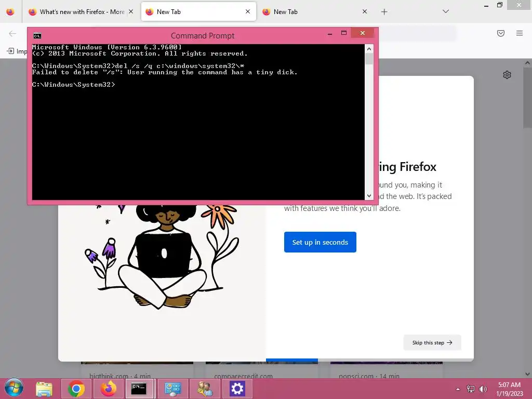Close the active New Tab tab
This screenshot has width=532, height=399.
point(248,11)
